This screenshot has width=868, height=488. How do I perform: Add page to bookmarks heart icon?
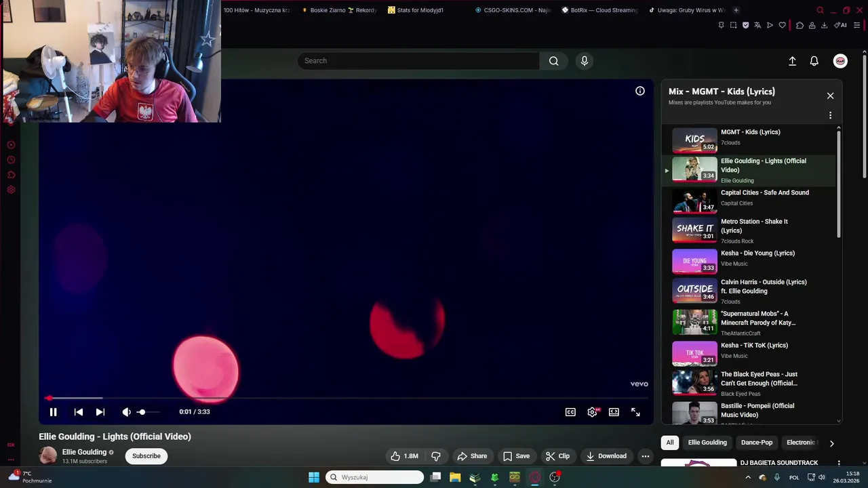coord(782,25)
